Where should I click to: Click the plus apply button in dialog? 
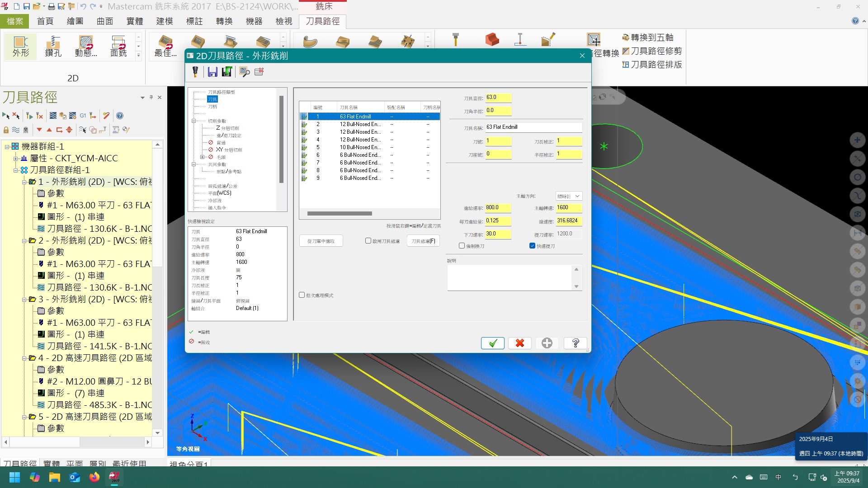tap(547, 343)
